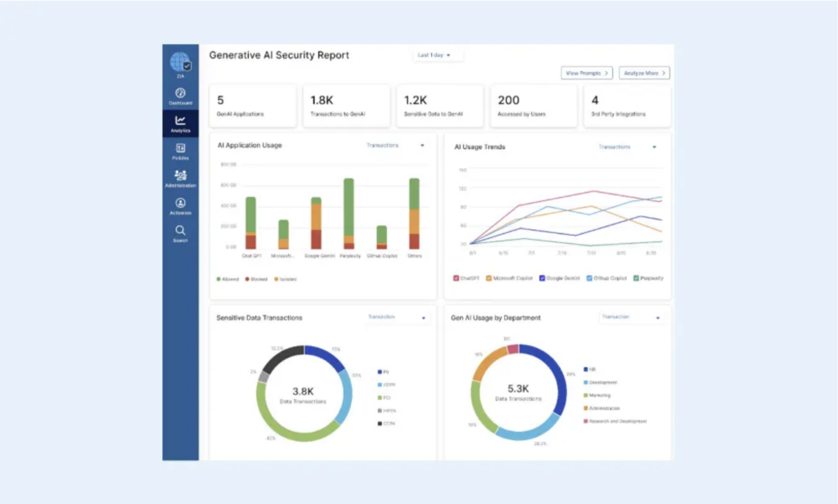This screenshot has width=838, height=504.
Task: Toggle ChatGPT in the AI Usage Trends legend
Action: 462,278
